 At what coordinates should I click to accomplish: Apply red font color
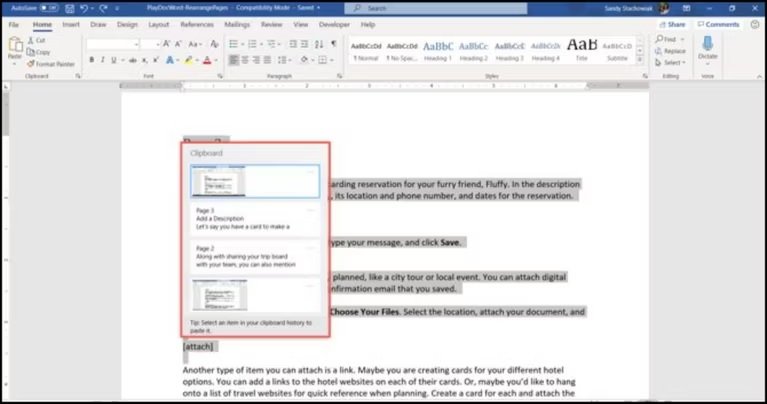tap(207, 60)
